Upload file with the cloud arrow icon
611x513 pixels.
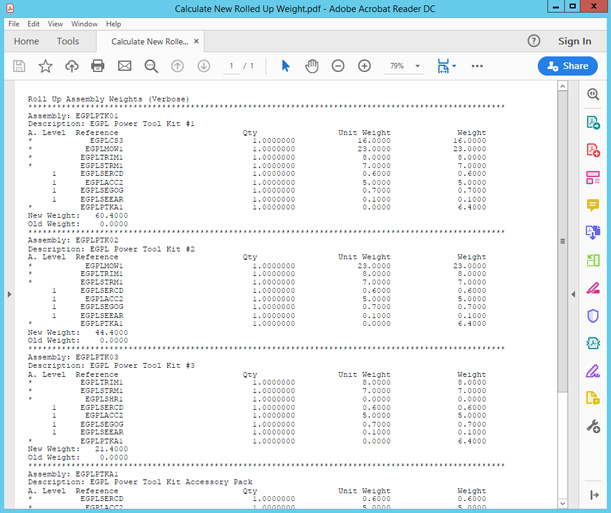tap(72, 66)
